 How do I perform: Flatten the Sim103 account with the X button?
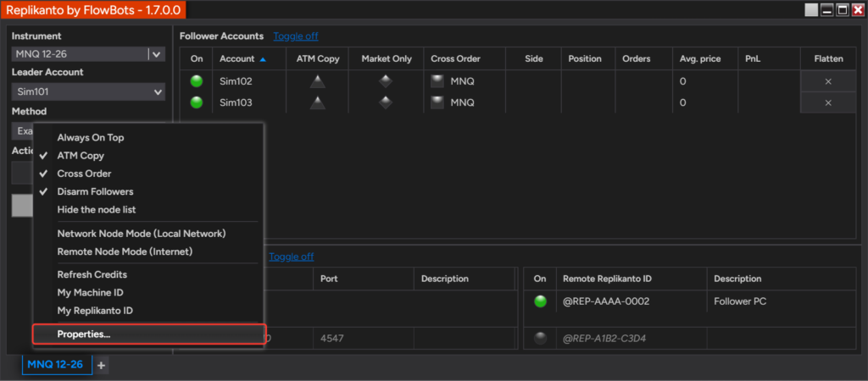click(828, 102)
